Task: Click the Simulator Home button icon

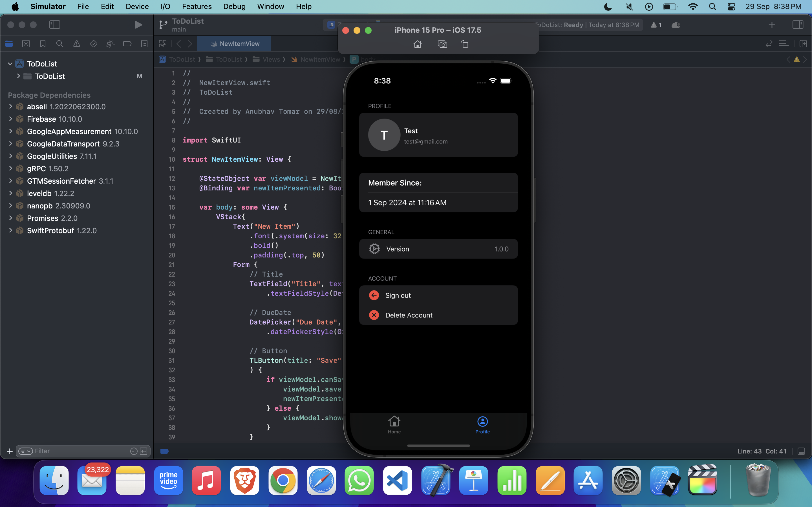Action: 417,44
